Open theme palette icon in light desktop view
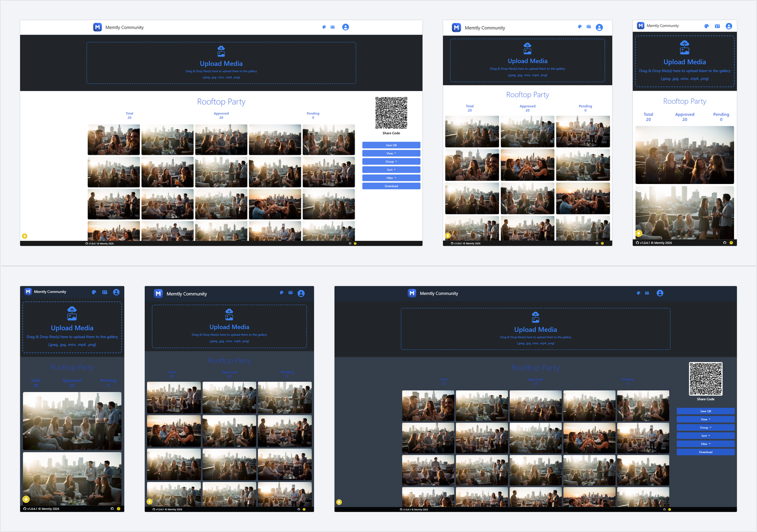Image resolution: width=757 pixels, height=532 pixels. 324,27
